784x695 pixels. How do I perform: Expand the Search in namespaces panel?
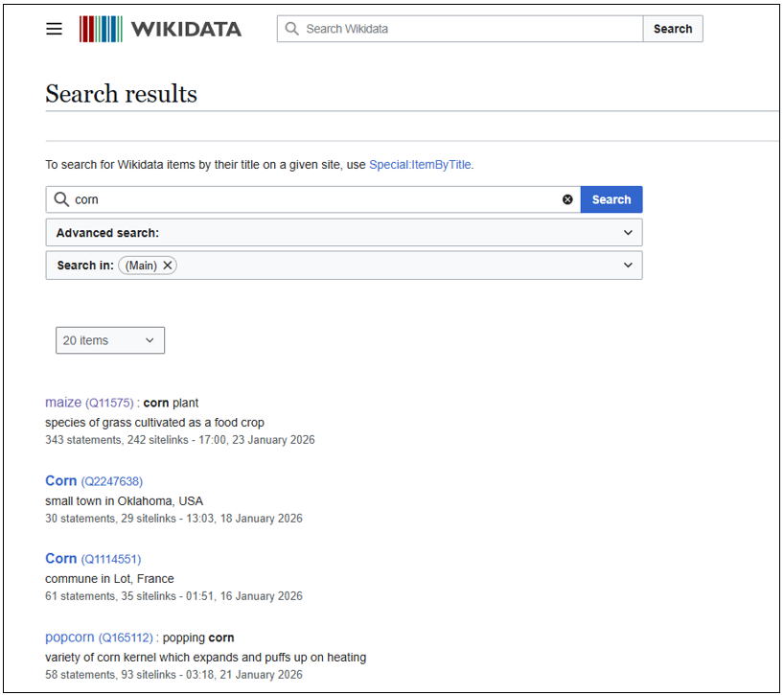(628, 266)
